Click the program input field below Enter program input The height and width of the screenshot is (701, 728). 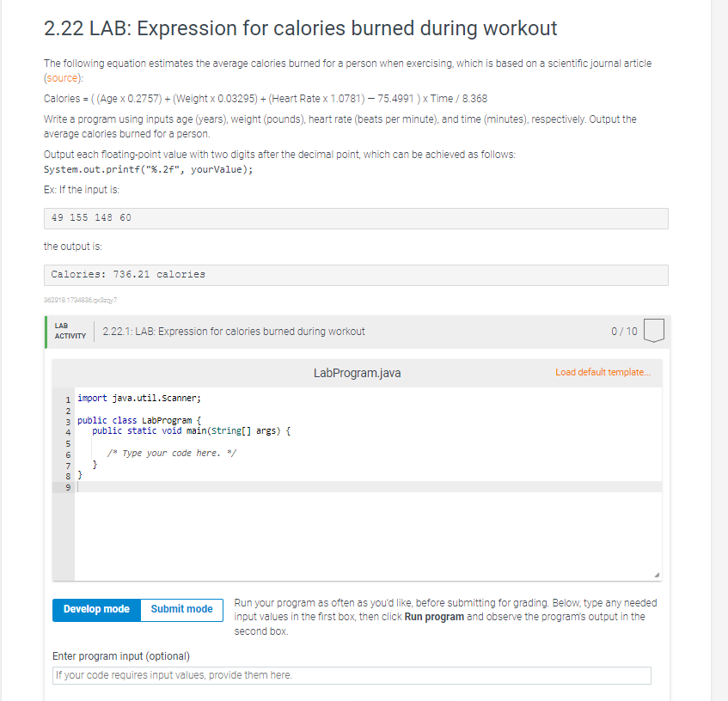pyautogui.click(x=352, y=675)
